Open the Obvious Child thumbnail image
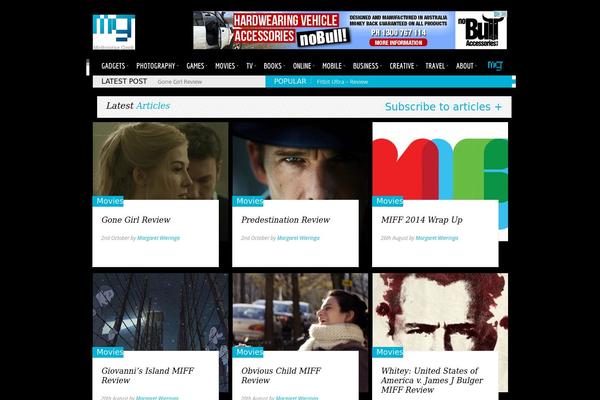Image resolution: width=600 pixels, height=400 pixels. pyautogui.click(x=300, y=312)
